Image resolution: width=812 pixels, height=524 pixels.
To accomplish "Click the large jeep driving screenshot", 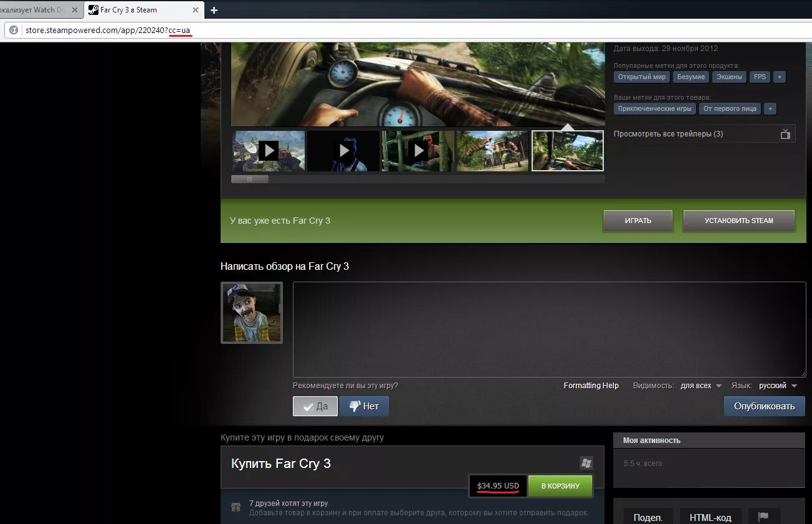I will (x=418, y=85).
